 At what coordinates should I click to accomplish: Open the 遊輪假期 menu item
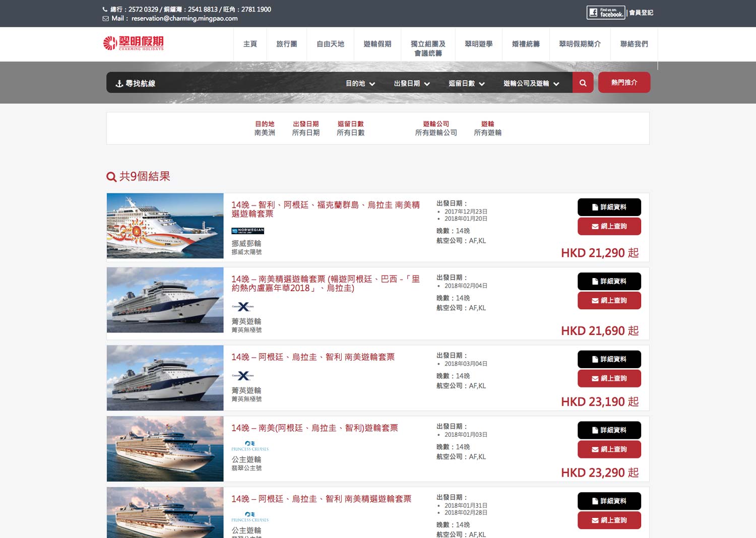tap(377, 44)
